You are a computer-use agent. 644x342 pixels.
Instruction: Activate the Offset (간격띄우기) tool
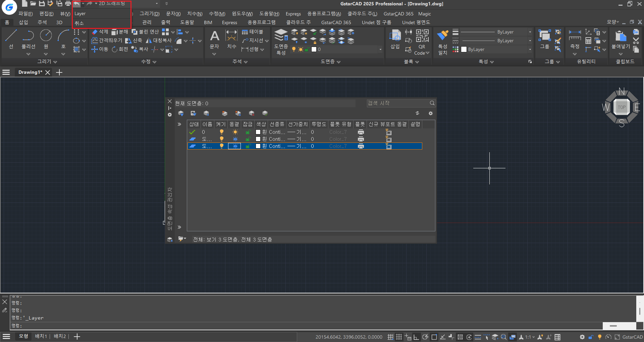107,41
